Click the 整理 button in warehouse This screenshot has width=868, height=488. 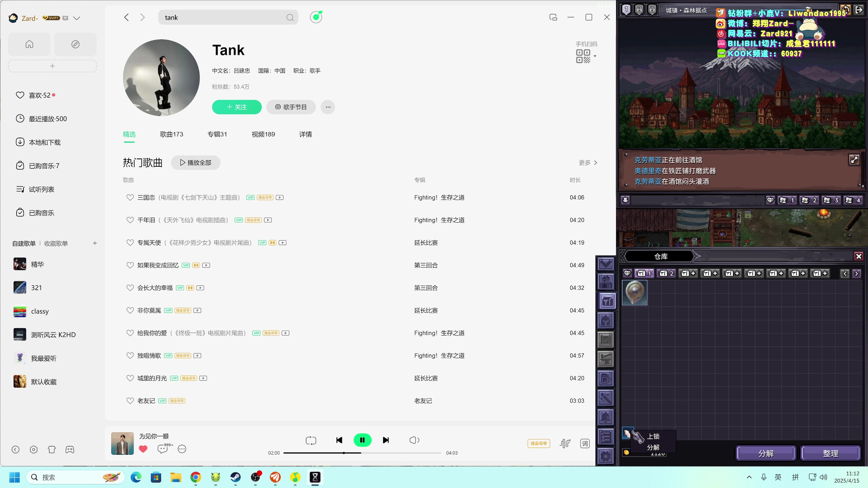pyautogui.click(x=831, y=453)
